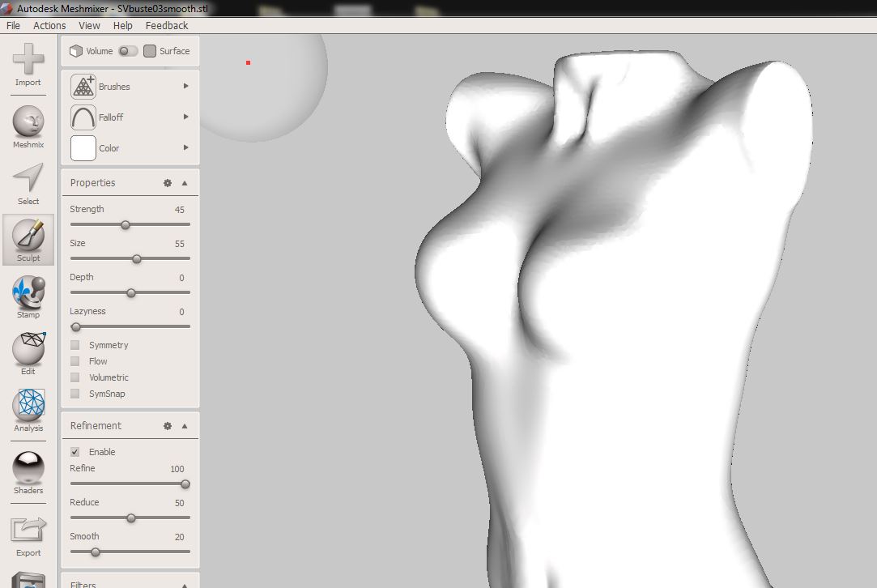Click the Falloff label

(x=111, y=117)
